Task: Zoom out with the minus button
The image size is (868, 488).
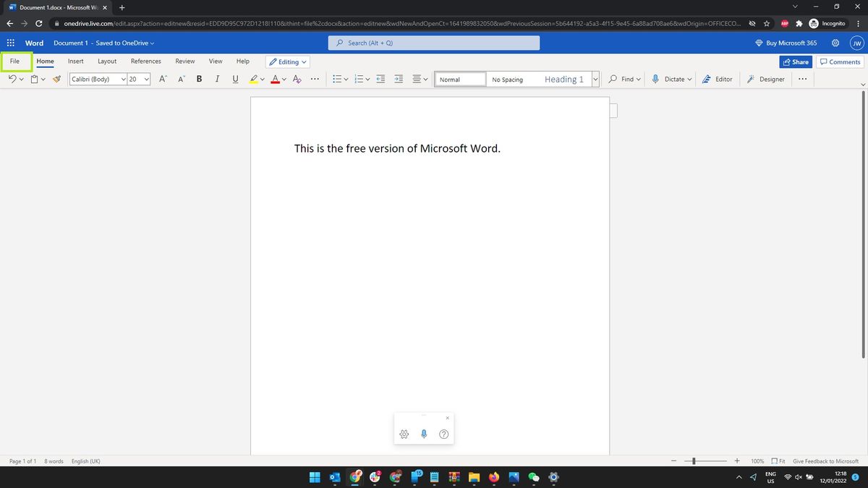Action: (673, 461)
